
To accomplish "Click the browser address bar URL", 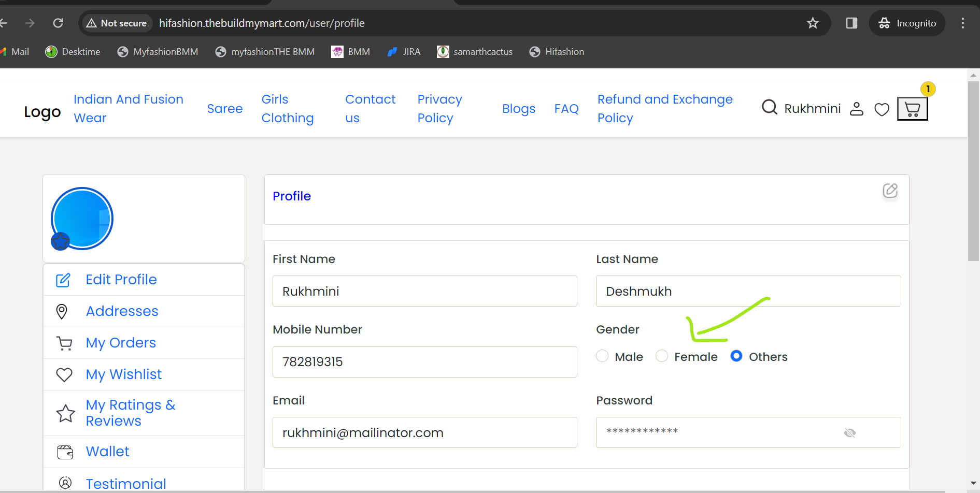I will tap(262, 23).
